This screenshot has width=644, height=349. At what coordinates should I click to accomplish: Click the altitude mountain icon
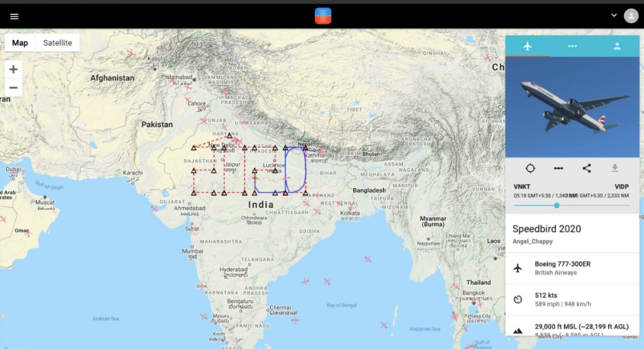coord(518,331)
